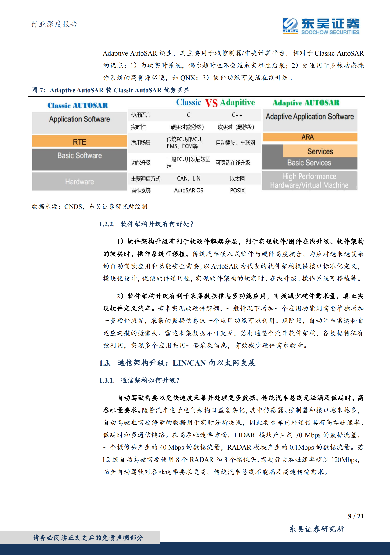Click the Classic VS Adapitive title
392x555 pixels.
tap(215, 103)
